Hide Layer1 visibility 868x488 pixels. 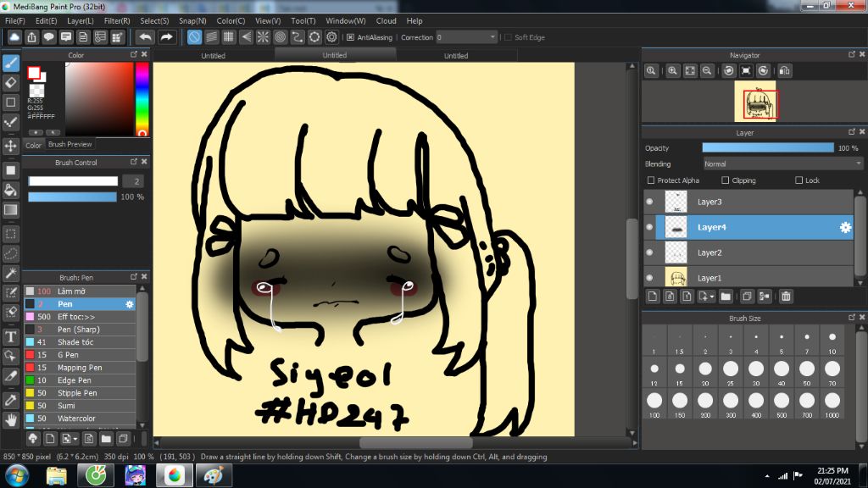[x=649, y=278]
